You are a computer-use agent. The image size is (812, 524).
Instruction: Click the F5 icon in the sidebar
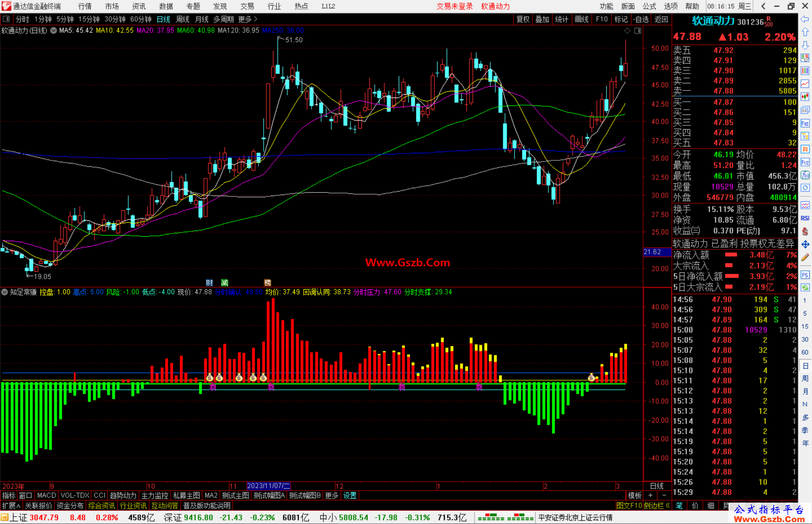tap(805, 275)
